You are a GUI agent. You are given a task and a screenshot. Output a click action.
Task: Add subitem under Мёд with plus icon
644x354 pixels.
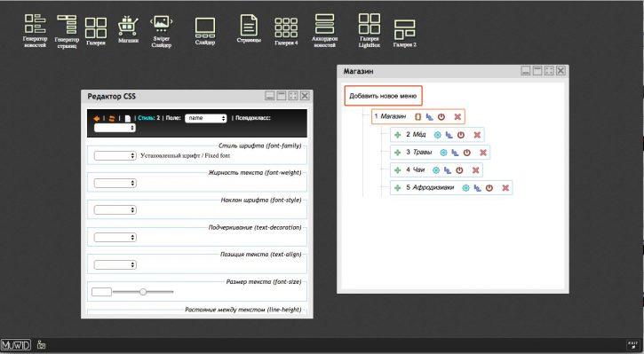tap(398, 135)
